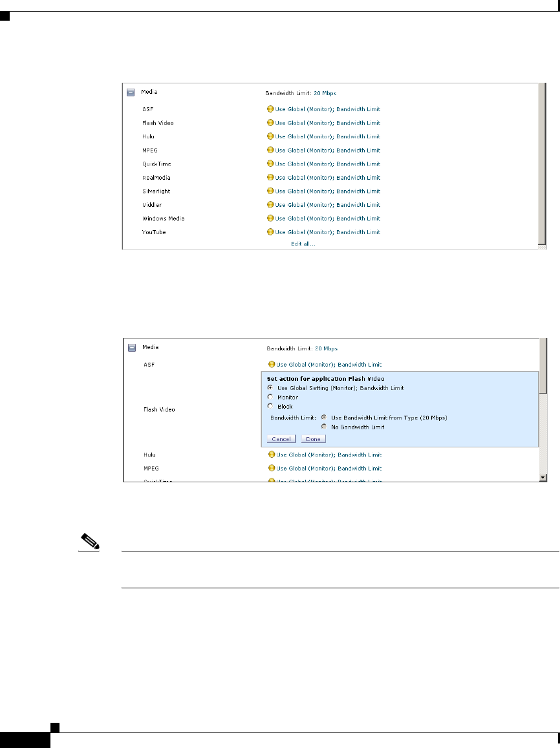Open Windows Media Use Global setting link
The width and height of the screenshot is (560, 748).
click(x=328, y=219)
